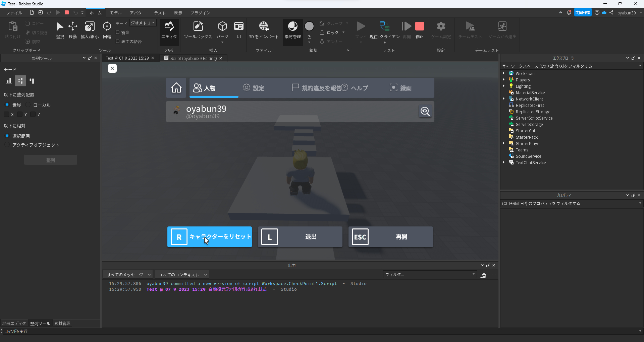The width and height of the screenshot is (644, 342).
Task: Toggle 表面の結合 (Join Surfaces) checkbox
Action: click(x=118, y=42)
